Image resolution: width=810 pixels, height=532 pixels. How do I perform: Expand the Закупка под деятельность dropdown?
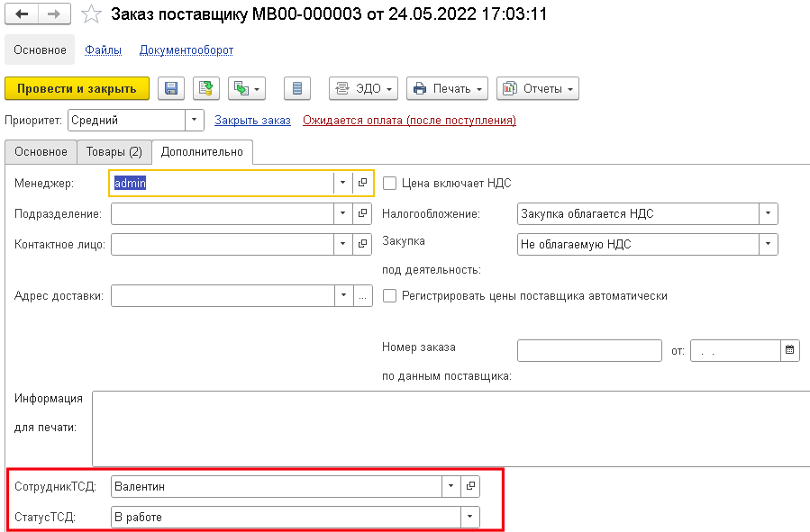769,244
